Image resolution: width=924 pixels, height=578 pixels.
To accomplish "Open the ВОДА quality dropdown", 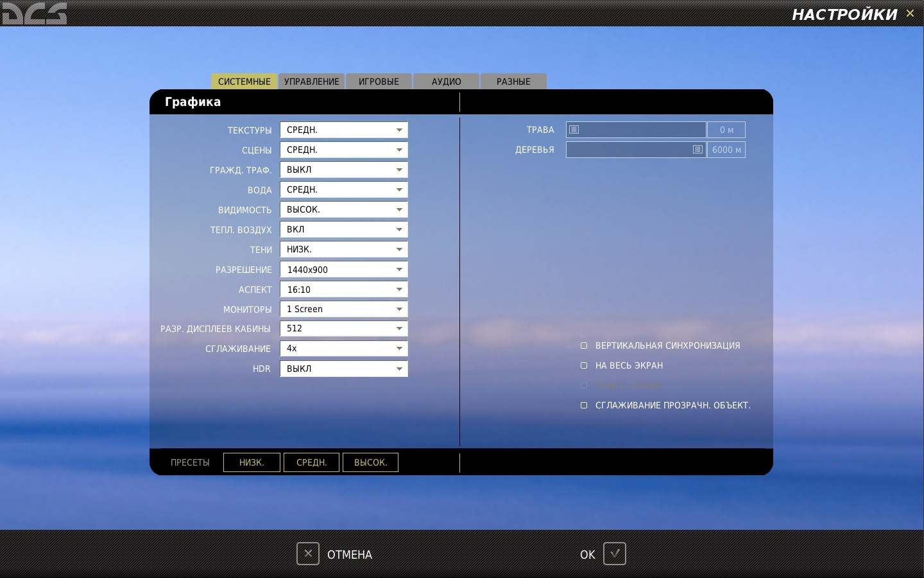I will pyautogui.click(x=344, y=189).
